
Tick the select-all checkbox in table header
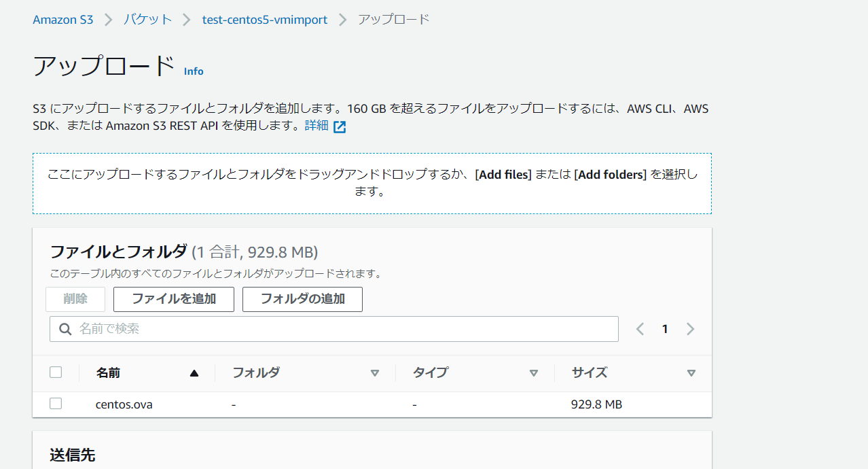pos(56,372)
